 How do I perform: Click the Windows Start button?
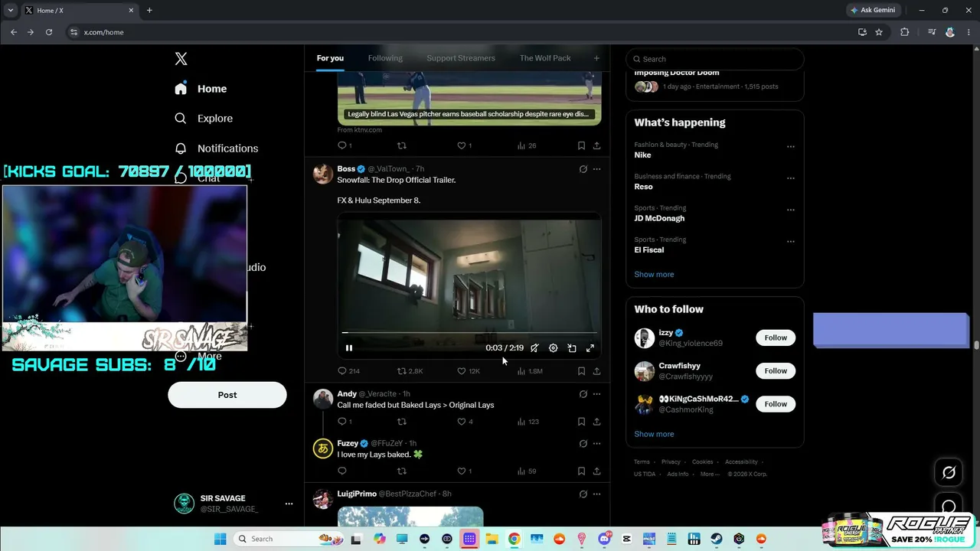[x=220, y=539]
